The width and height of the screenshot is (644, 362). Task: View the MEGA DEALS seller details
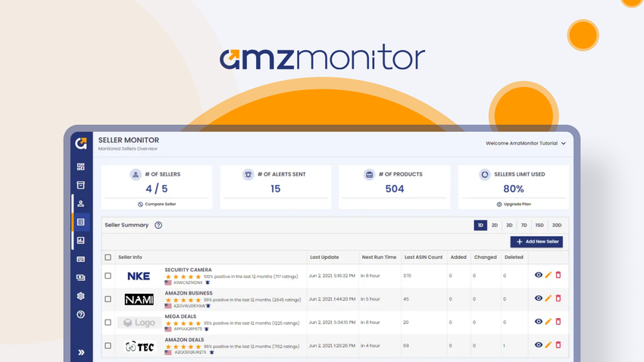[539, 322]
